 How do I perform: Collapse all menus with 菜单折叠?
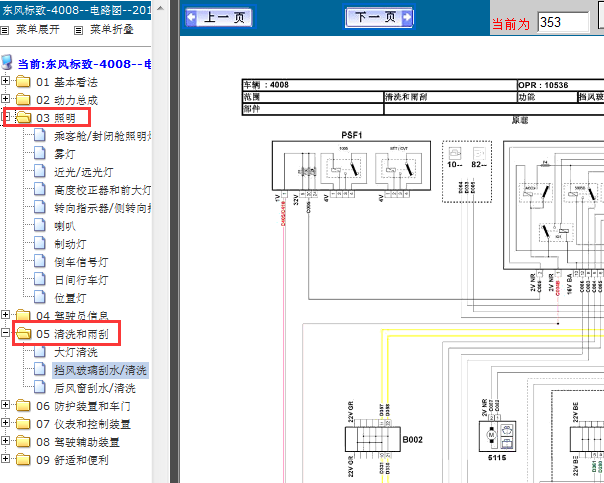[112, 29]
